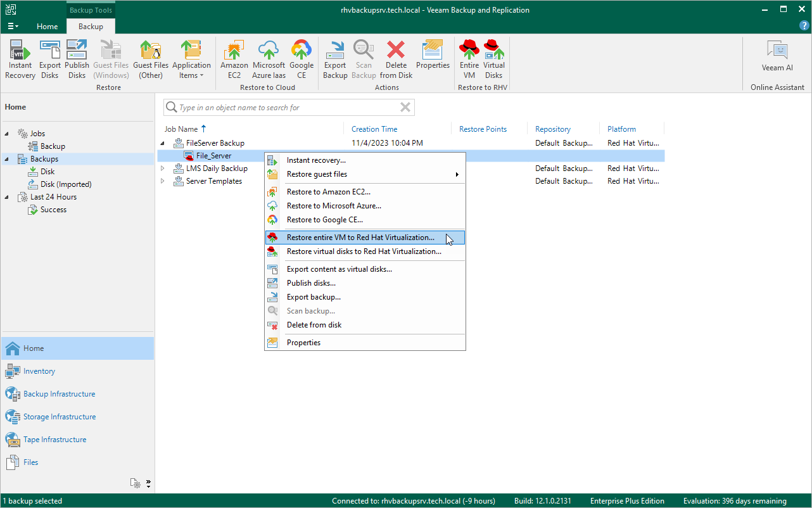Choose Restore to Amazon EC2 menu entry

click(x=365, y=192)
